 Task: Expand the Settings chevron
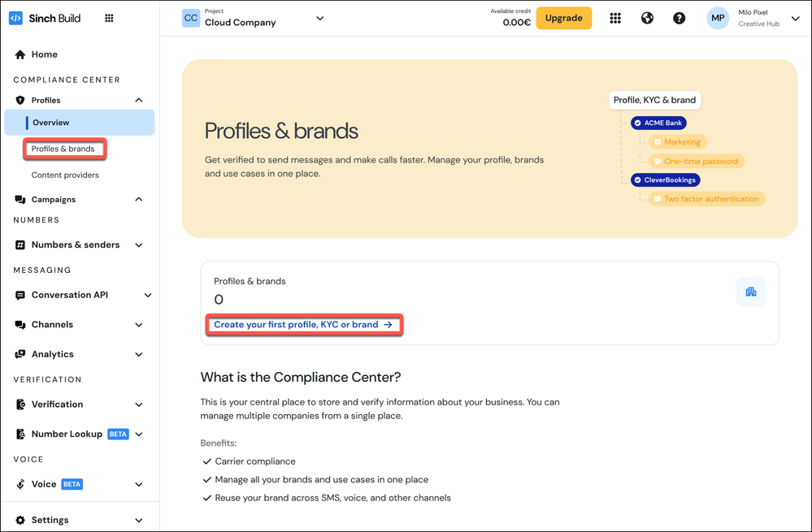pos(139,520)
